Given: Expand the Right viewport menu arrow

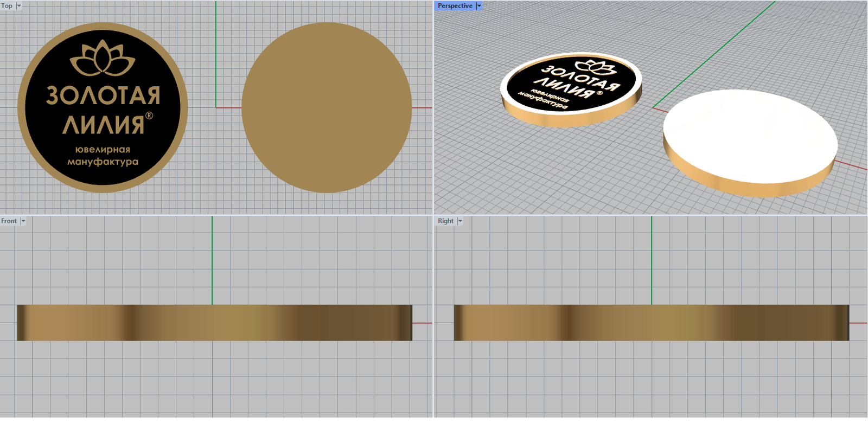Looking at the screenshot, I should pyautogui.click(x=460, y=221).
